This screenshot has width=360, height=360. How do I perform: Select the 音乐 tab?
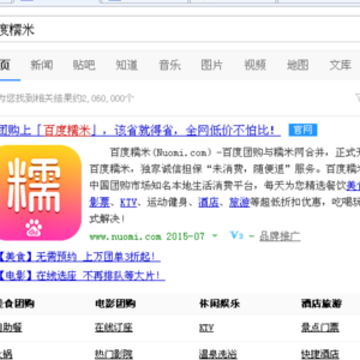pyautogui.click(x=170, y=65)
